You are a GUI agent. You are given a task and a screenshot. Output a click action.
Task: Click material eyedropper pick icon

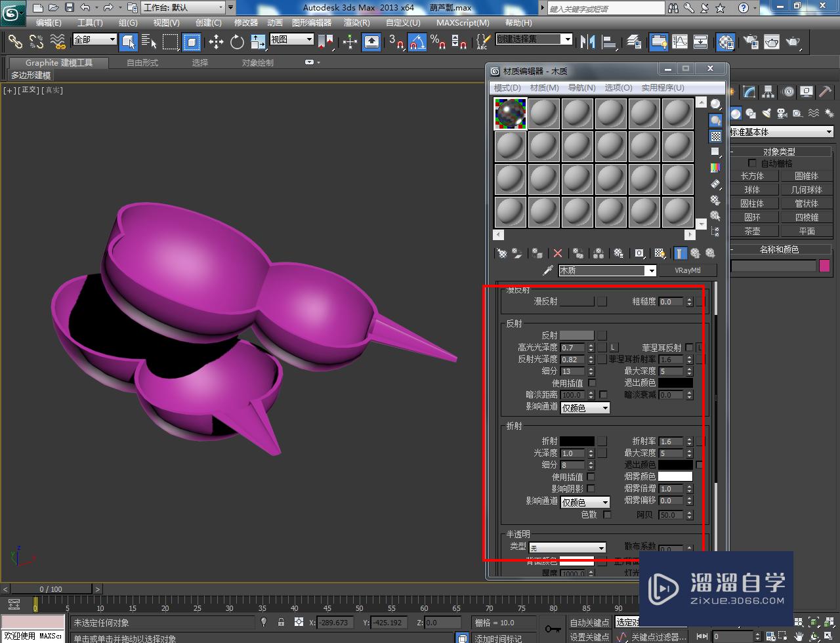[548, 270]
